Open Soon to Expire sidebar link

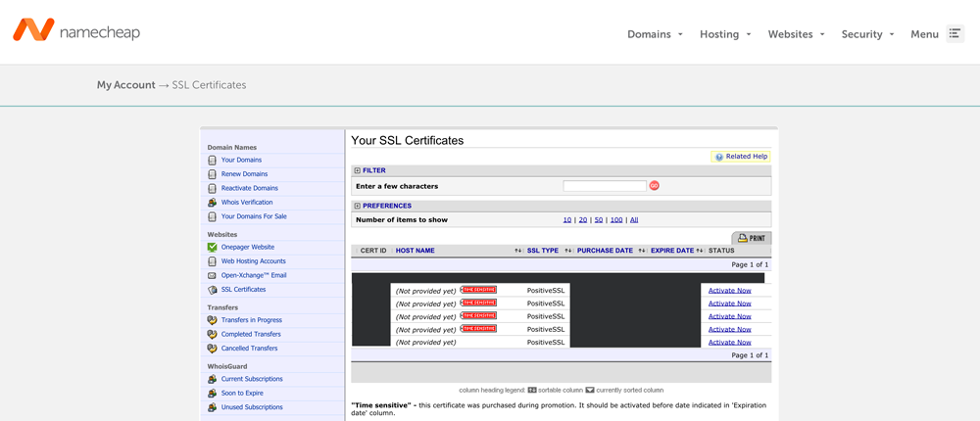tap(242, 393)
